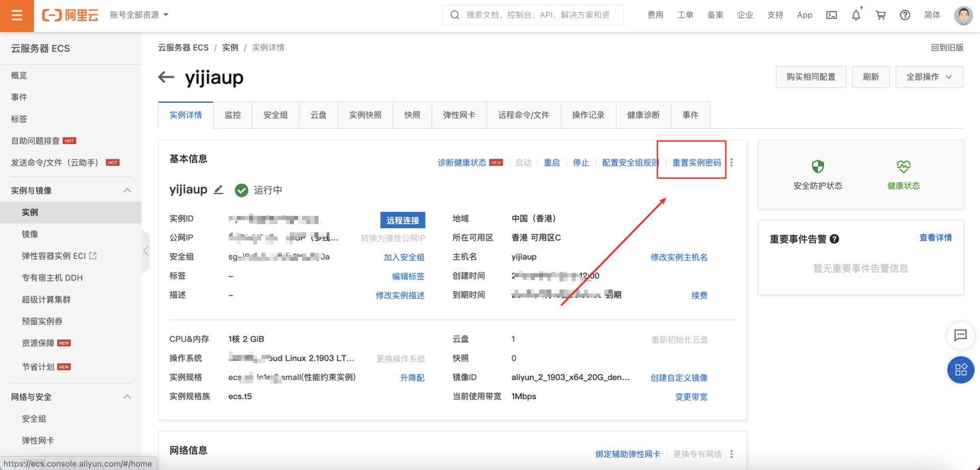Switch to the 监控 tab
980x470 pixels.
(233, 115)
